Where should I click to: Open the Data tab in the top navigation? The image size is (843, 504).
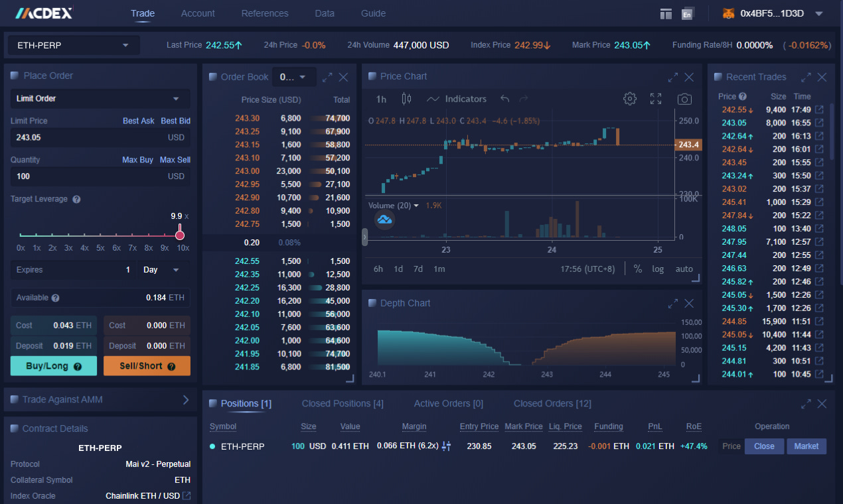325,13
